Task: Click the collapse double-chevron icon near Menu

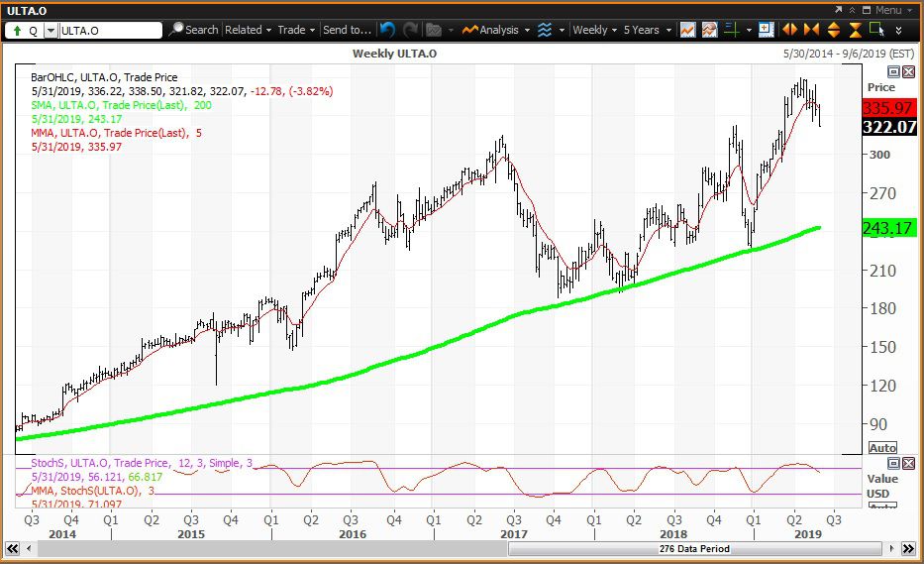Action: pyautogui.click(x=852, y=10)
